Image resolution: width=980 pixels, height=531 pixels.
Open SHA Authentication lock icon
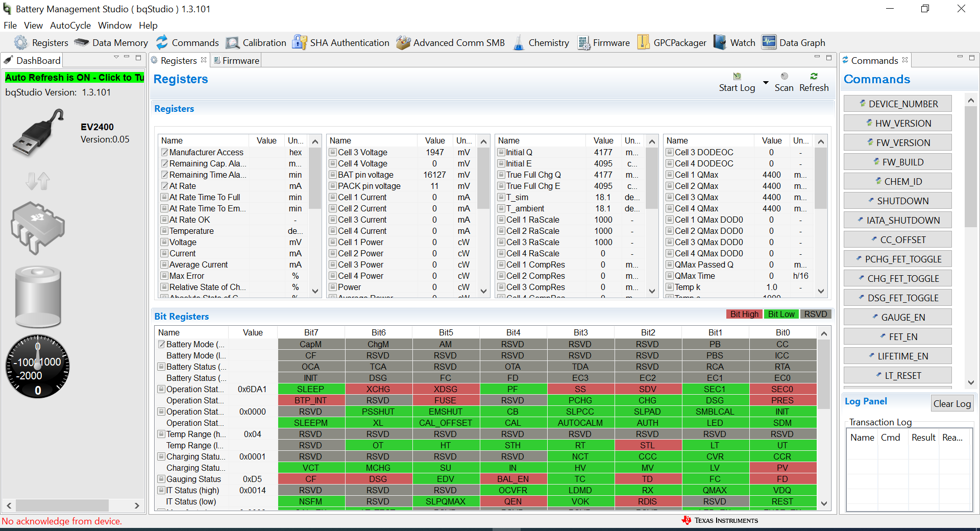299,42
